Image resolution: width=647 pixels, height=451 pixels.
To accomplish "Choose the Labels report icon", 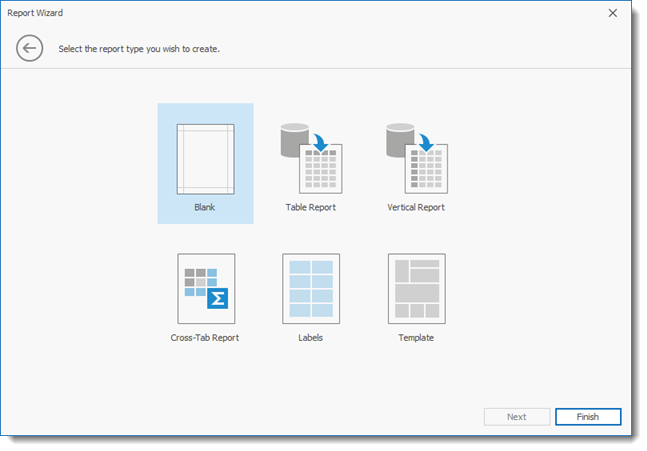I will click(x=311, y=287).
